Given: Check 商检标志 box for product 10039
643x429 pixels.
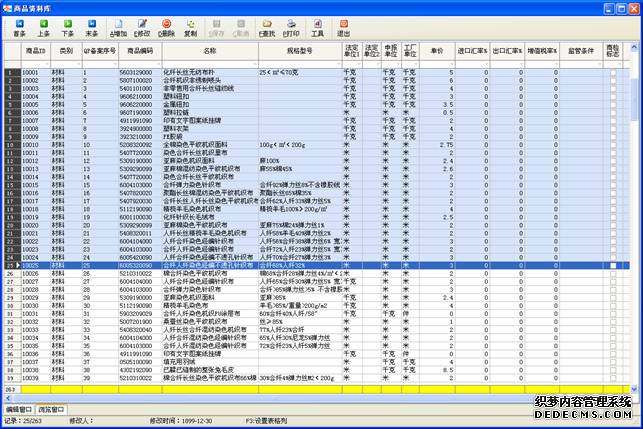Looking at the screenshot, I should 612,377.
